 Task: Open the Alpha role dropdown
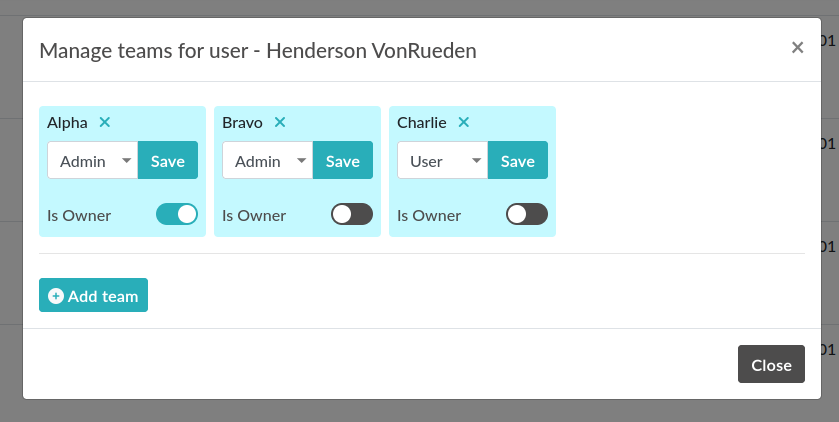click(92, 160)
